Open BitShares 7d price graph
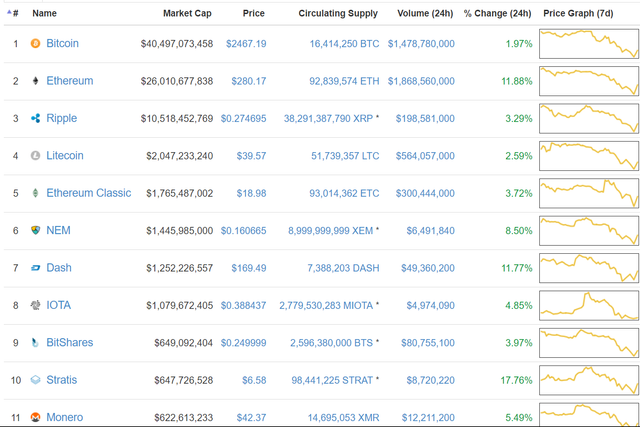640x427 pixels. click(589, 343)
